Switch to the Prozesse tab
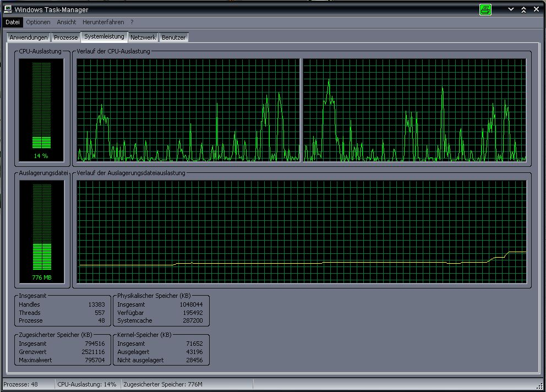Viewport: 546px width, 392px height. point(66,37)
